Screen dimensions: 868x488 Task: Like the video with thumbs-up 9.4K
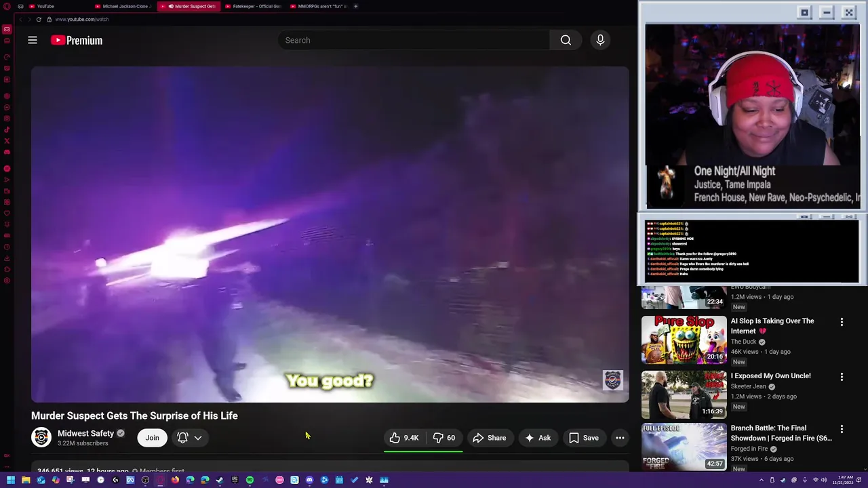(x=404, y=438)
